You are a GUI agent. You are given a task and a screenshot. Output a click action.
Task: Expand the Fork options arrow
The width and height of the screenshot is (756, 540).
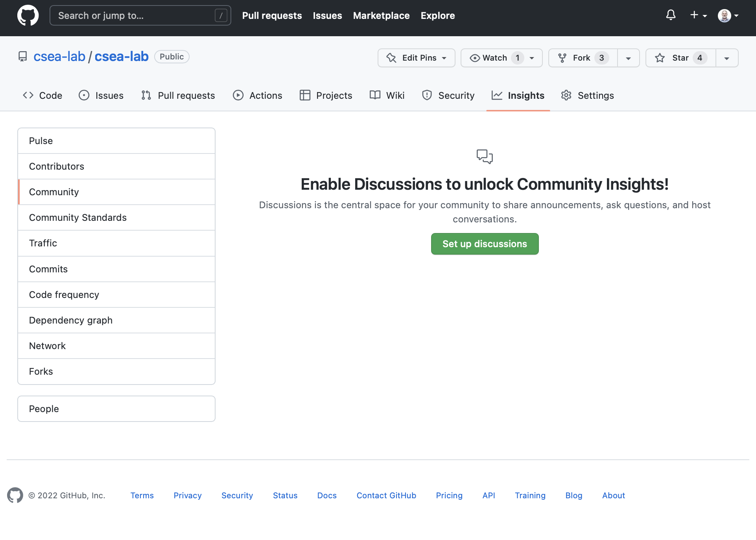pyautogui.click(x=629, y=58)
